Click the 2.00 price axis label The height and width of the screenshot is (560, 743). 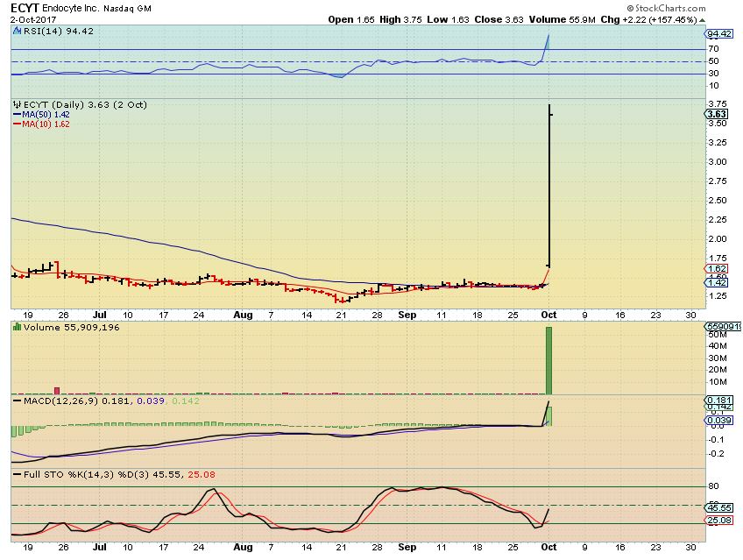coord(718,238)
